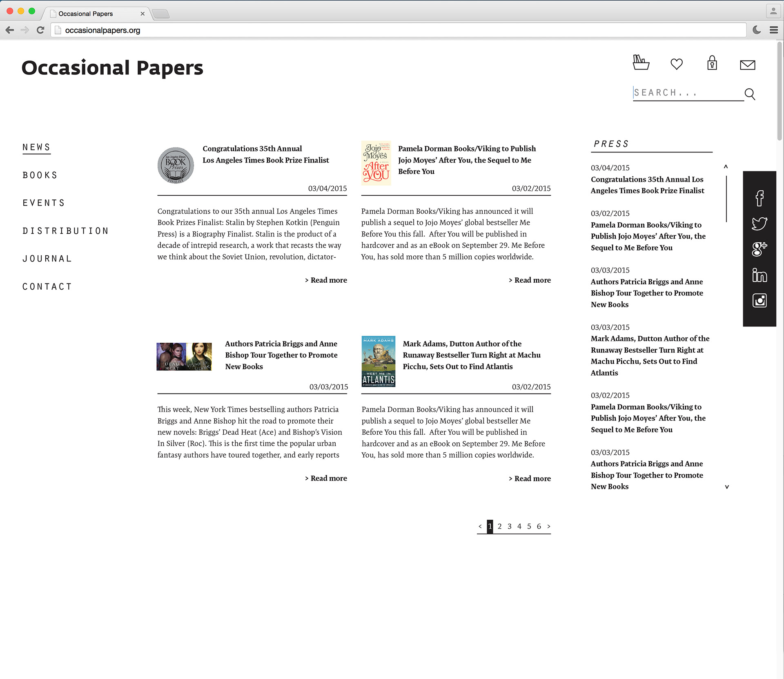
Task: Click the search magnifier icon
Action: pyautogui.click(x=750, y=94)
